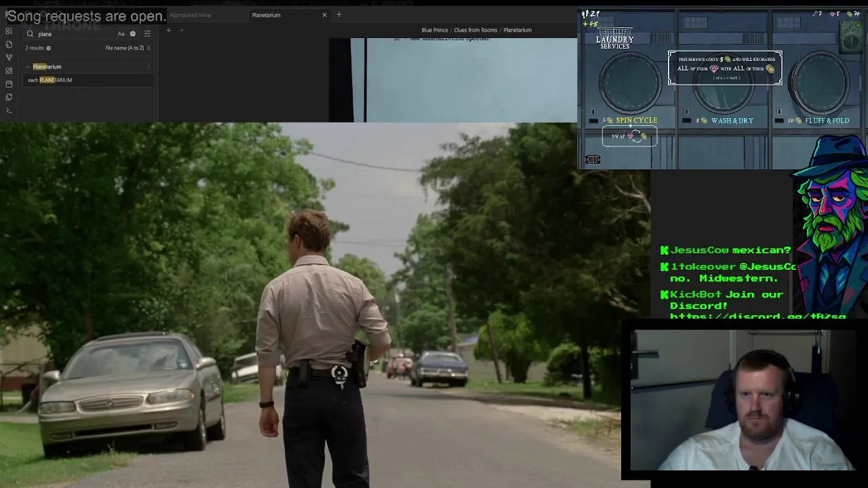Open search settings sliders icon
The height and width of the screenshot is (488, 868).
click(x=147, y=34)
